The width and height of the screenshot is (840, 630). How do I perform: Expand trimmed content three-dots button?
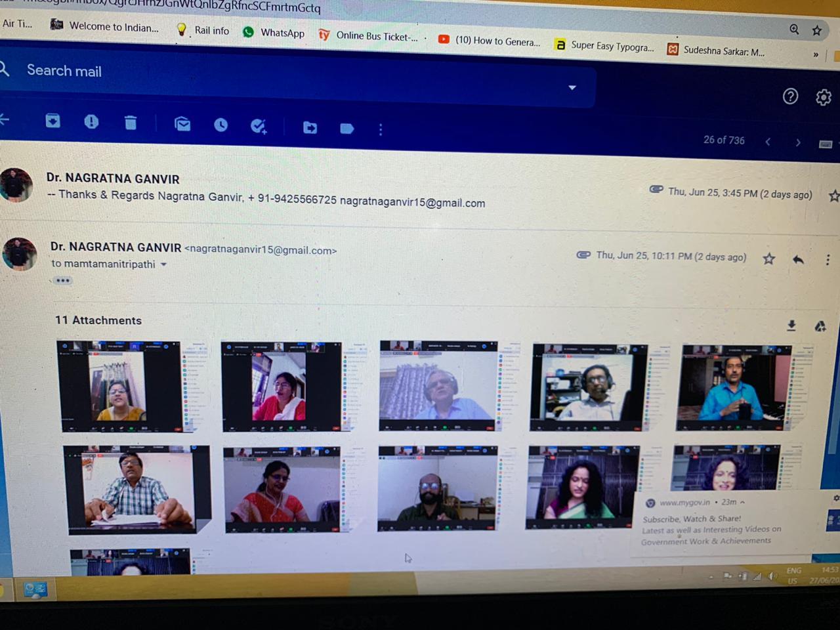tap(62, 280)
